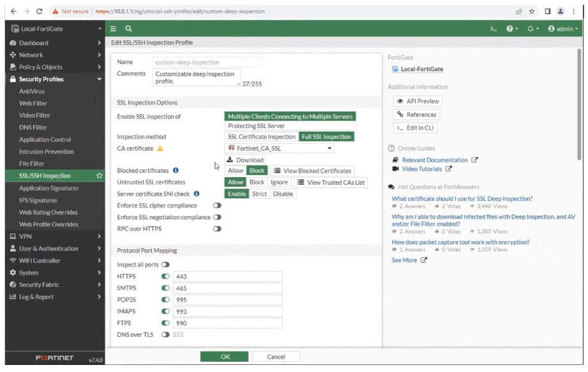Screen dimensions: 588x372
Task: Open the browser three-dot menu
Action: [574, 12]
